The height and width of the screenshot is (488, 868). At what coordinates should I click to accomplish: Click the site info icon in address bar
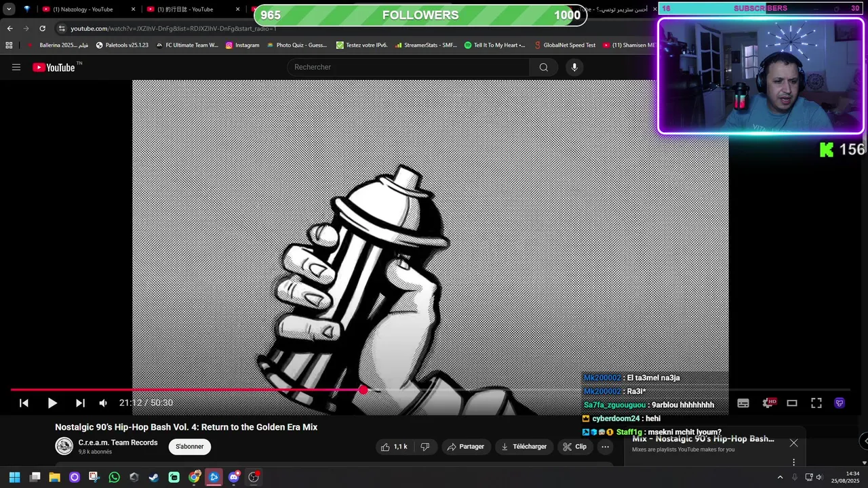pos(62,28)
